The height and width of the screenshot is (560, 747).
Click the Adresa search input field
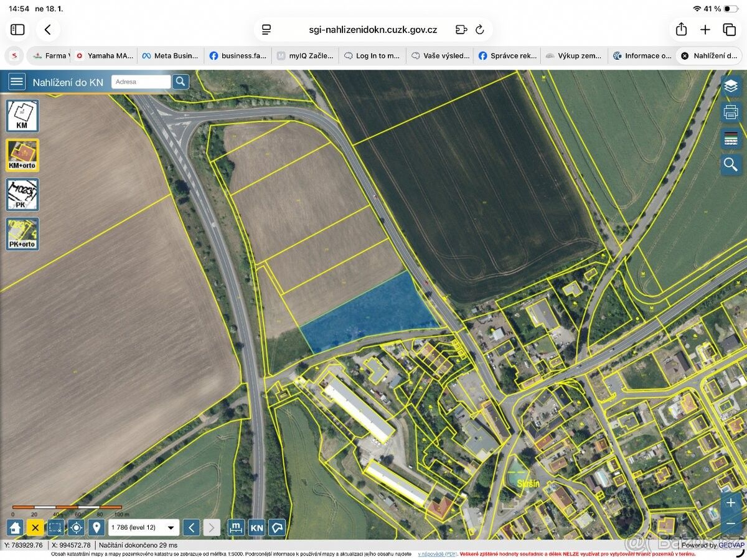tap(141, 82)
